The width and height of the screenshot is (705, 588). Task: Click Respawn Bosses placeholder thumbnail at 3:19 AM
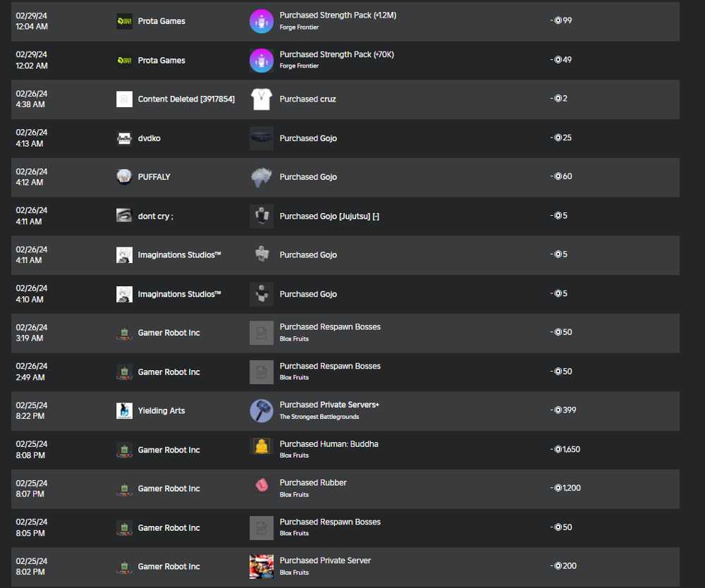(x=262, y=333)
